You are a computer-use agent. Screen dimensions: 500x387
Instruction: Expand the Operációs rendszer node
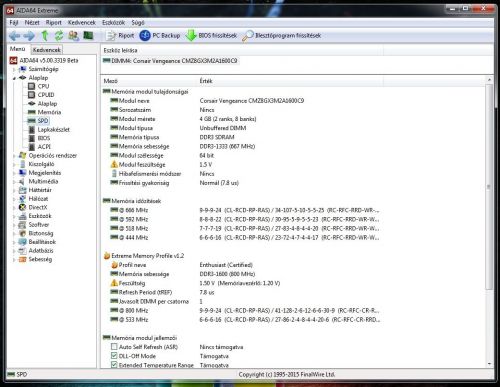point(14,156)
